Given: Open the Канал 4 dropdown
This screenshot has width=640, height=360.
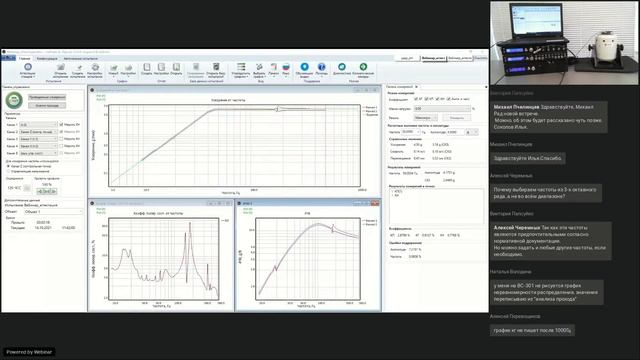Looking at the screenshot, I should click(38, 146).
